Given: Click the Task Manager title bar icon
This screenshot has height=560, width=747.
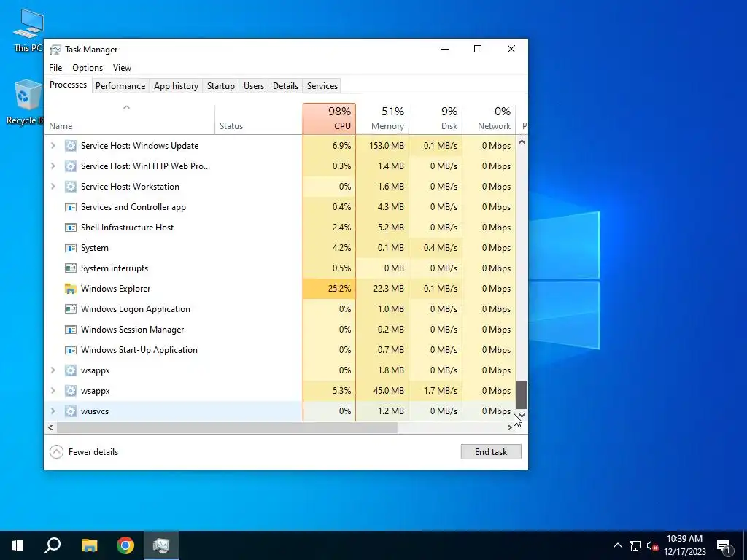Looking at the screenshot, I should point(55,50).
